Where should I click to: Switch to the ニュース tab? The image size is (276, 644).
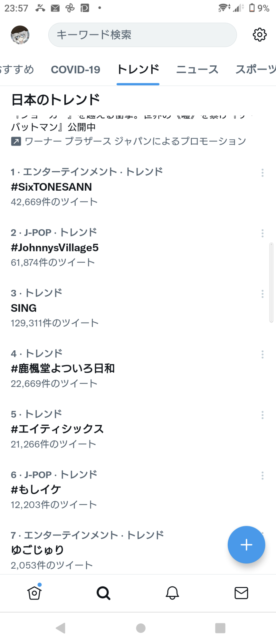pos(197,70)
